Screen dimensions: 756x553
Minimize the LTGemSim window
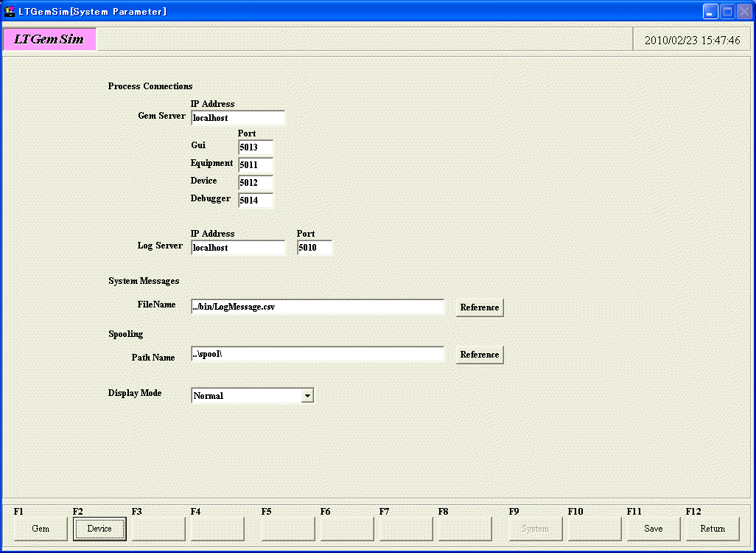710,11
